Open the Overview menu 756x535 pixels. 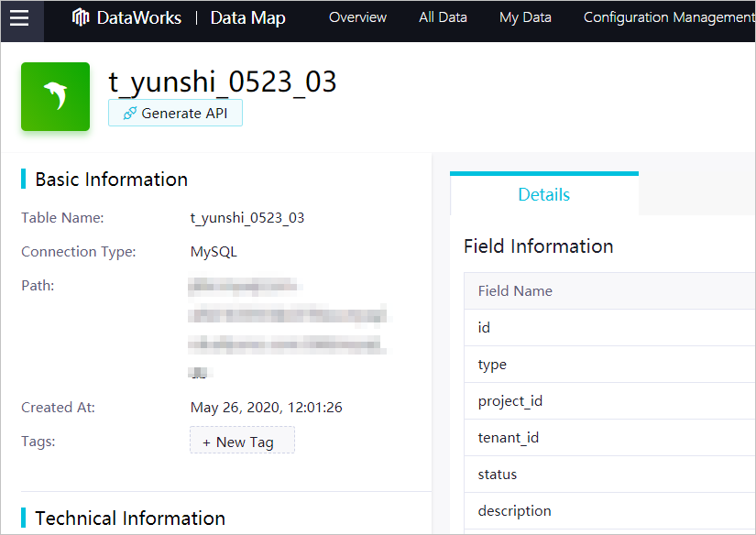point(357,17)
